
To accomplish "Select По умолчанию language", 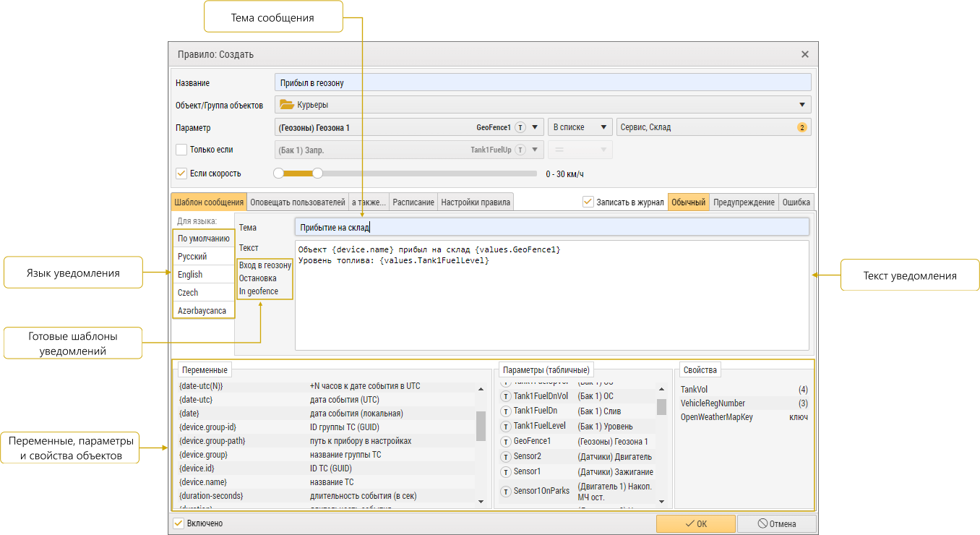I will 204,238.
